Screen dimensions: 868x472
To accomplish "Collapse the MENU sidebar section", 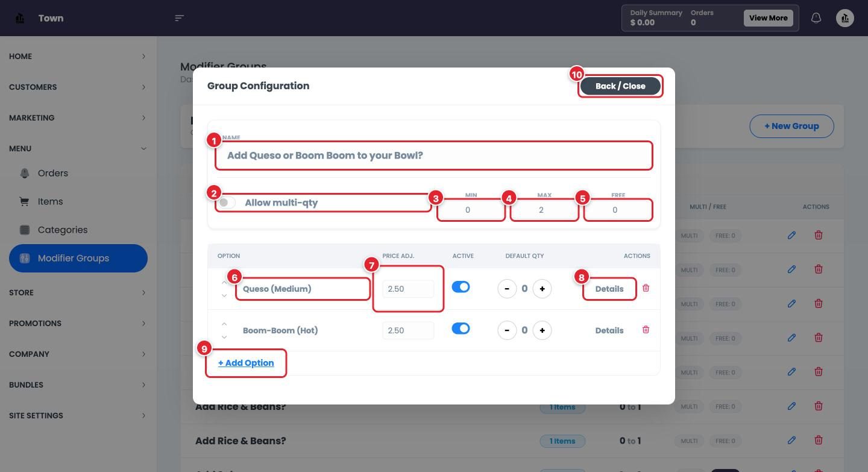I will click(x=78, y=148).
